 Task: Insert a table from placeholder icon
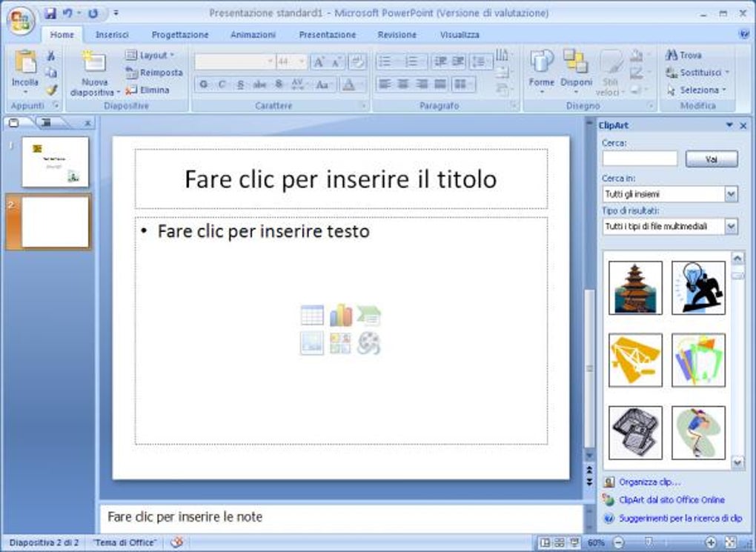(312, 316)
